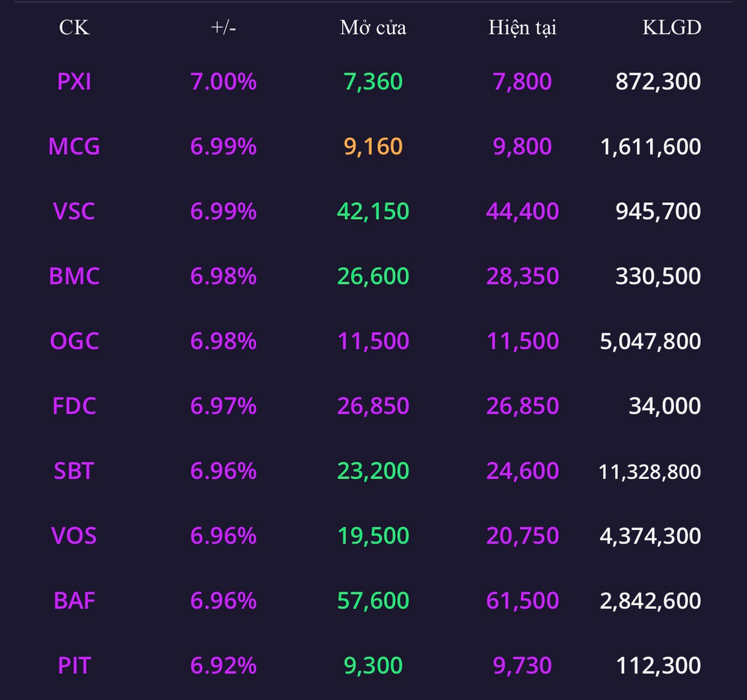The width and height of the screenshot is (747, 700).
Task: Open the PIT ticker
Action: [74, 665]
